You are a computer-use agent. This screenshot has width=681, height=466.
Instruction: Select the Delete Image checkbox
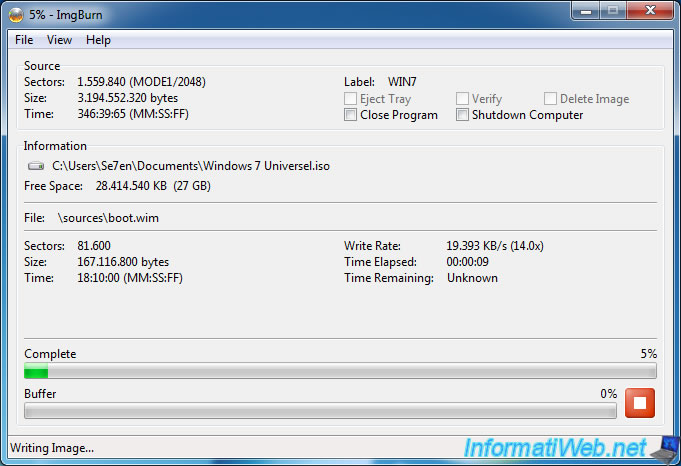[551, 99]
